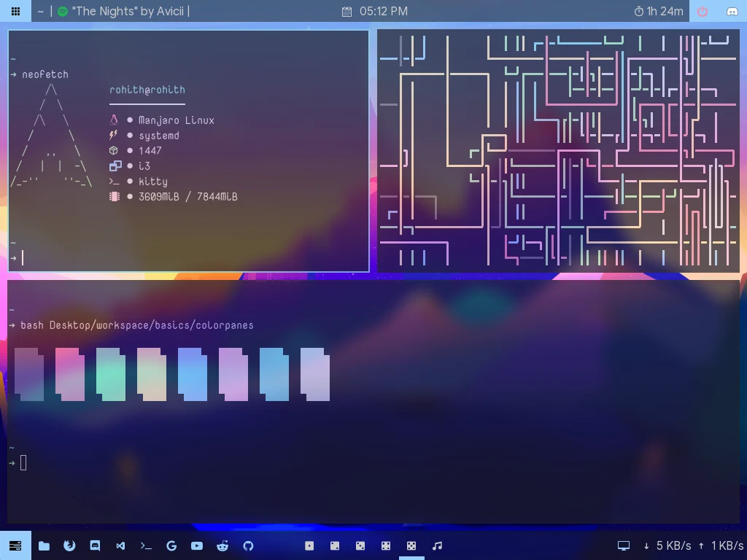Viewport: 747px width, 560px height.
Task: Open the app launcher grid top left
Action: [15, 11]
